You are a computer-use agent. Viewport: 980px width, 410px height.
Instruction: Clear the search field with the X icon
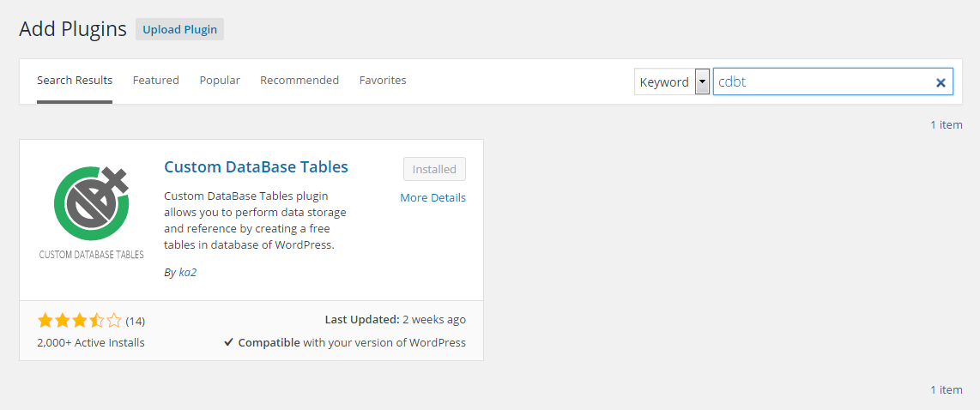(x=941, y=82)
